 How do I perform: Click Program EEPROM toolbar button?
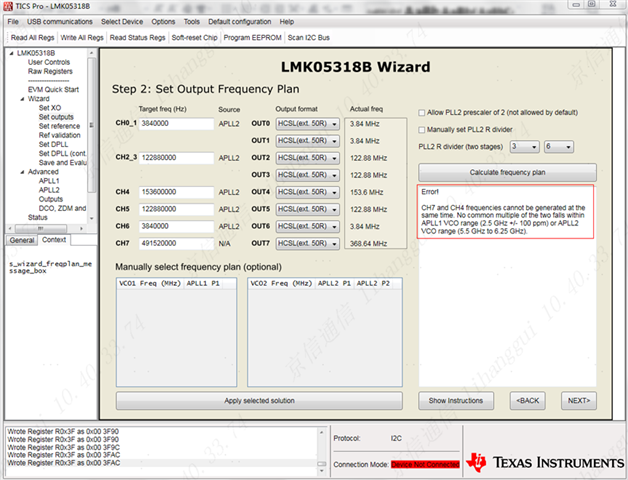tap(252, 38)
